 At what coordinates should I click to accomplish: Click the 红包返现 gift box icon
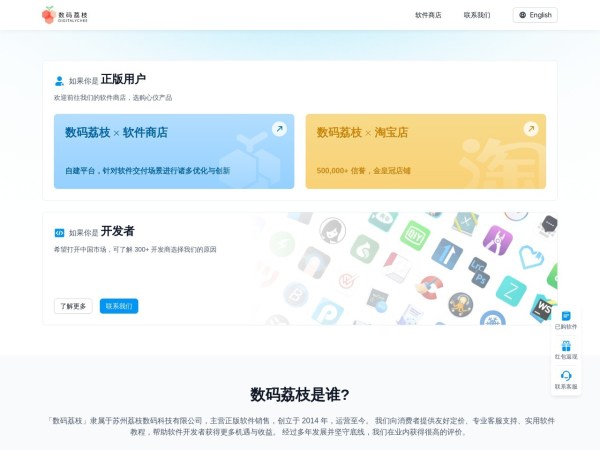(x=566, y=346)
